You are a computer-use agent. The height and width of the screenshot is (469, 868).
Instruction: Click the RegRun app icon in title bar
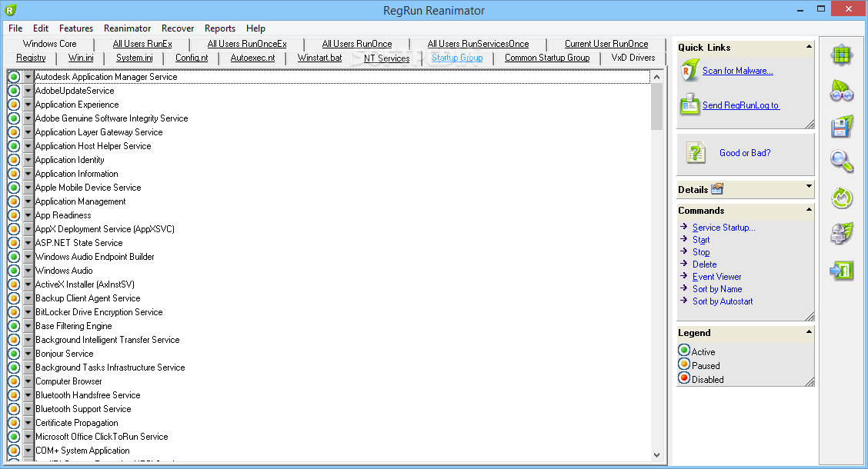[x=11, y=10]
